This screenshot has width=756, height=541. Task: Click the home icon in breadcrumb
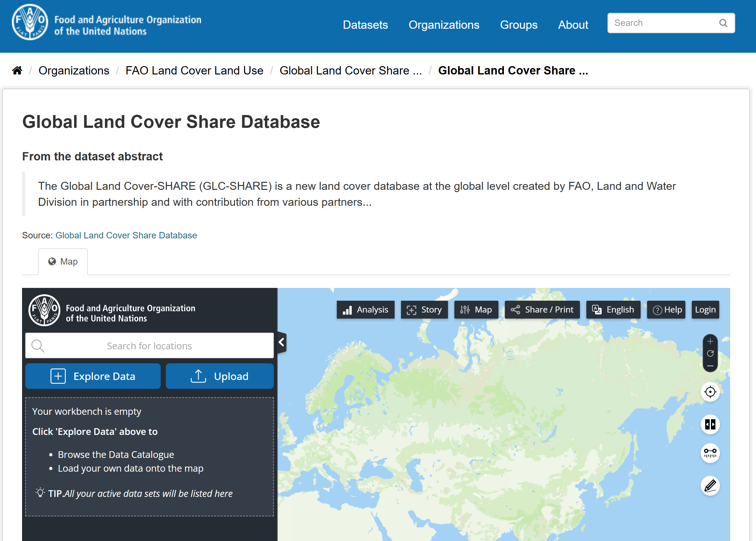pyautogui.click(x=17, y=71)
